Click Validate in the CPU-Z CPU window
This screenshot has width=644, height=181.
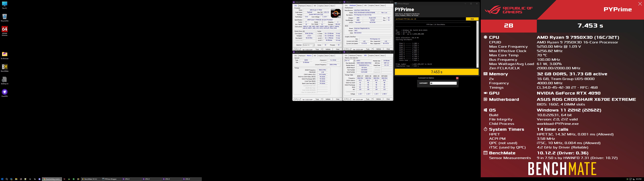click(x=328, y=49)
